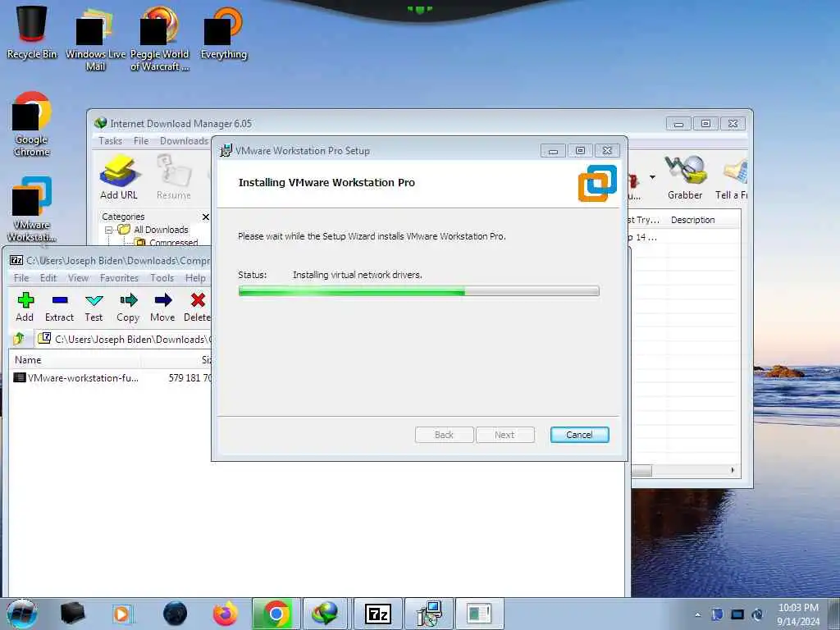Open dropdown arrow in IDM toolbar

tap(652, 177)
